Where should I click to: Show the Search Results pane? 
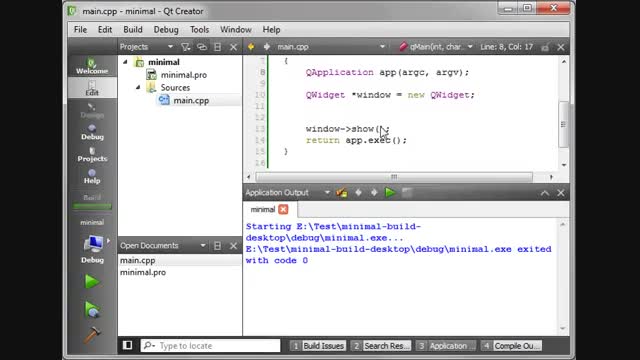[380, 346]
